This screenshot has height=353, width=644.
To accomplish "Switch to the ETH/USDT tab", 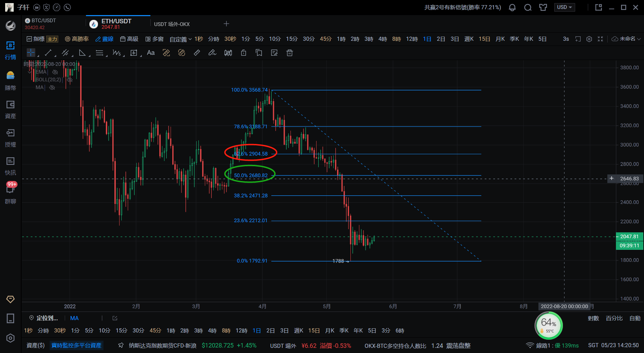I will click(118, 24).
